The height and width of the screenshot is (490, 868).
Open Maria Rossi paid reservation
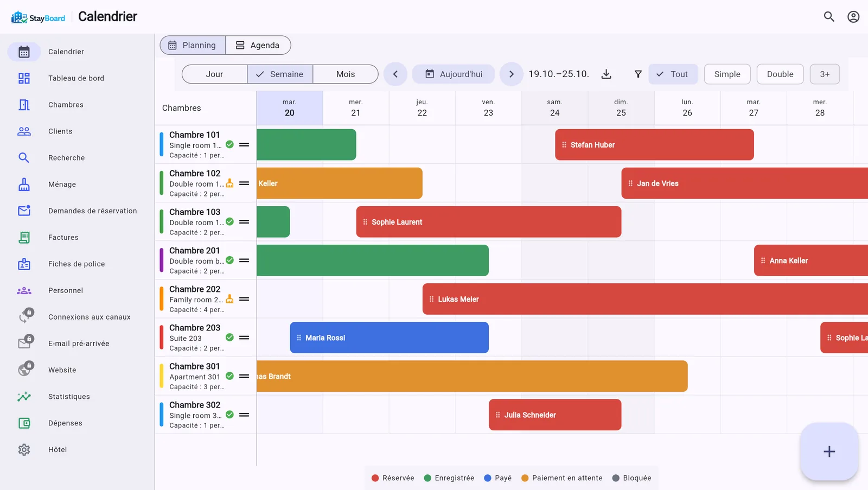pyautogui.click(x=389, y=338)
